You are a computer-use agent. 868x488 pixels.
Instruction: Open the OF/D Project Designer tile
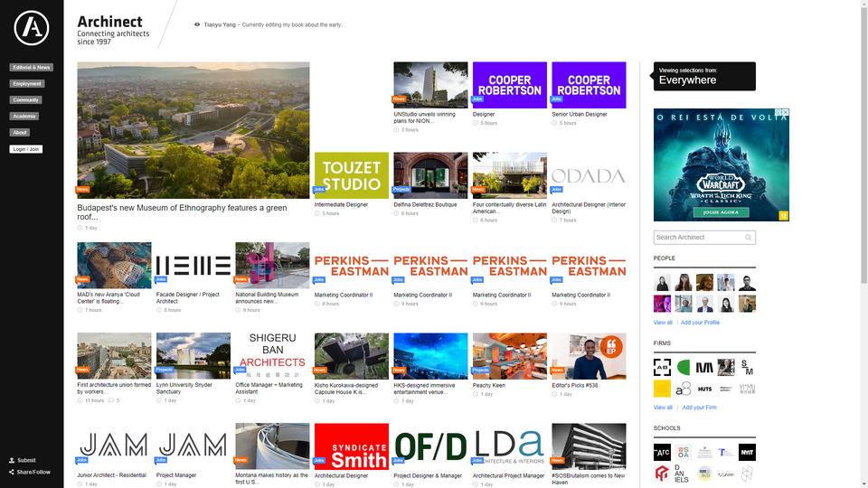click(430, 446)
